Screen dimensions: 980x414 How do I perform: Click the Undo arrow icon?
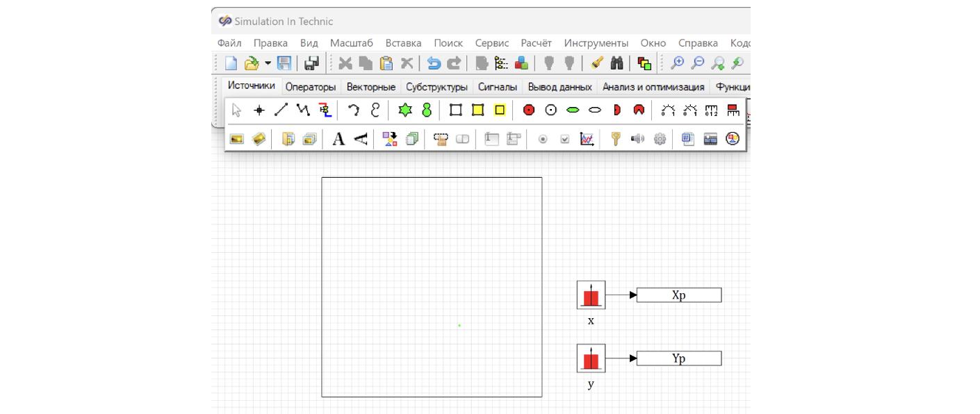point(434,63)
